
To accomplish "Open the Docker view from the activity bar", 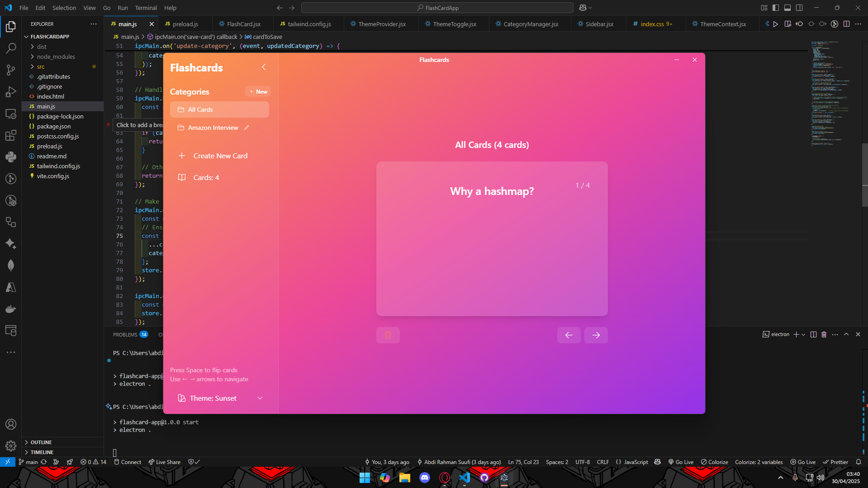I will (x=11, y=309).
